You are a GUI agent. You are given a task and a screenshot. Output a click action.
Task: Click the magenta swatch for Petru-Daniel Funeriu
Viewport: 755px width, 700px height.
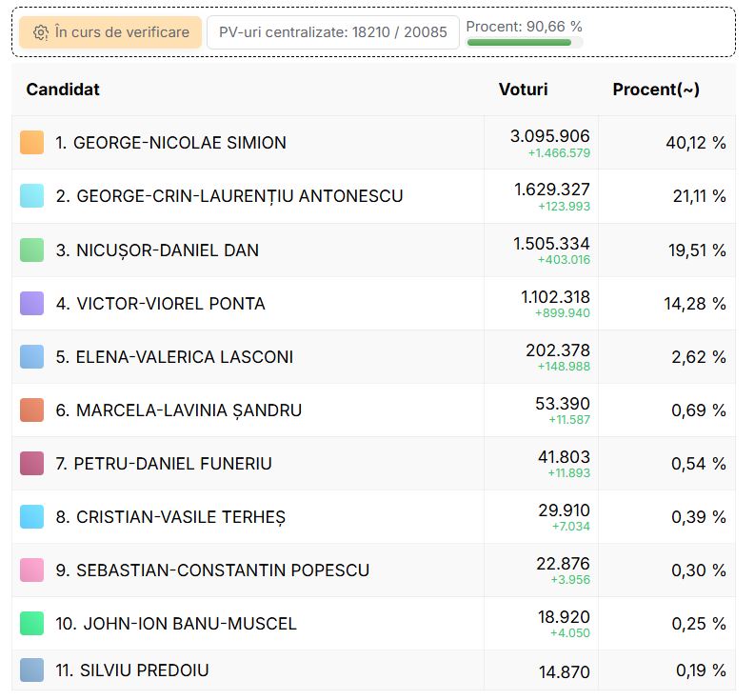click(x=31, y=464)
